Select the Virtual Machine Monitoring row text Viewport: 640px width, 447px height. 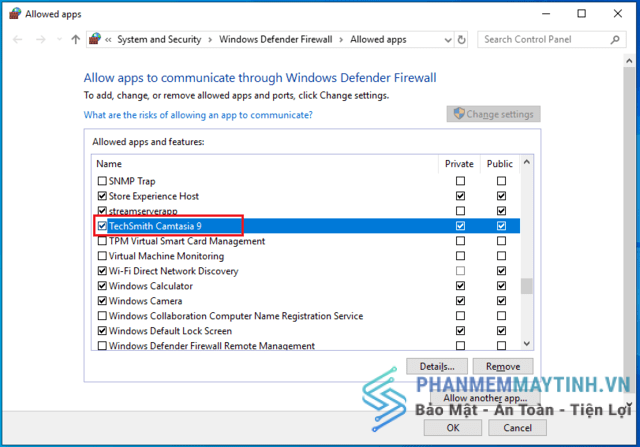point(167,256)
